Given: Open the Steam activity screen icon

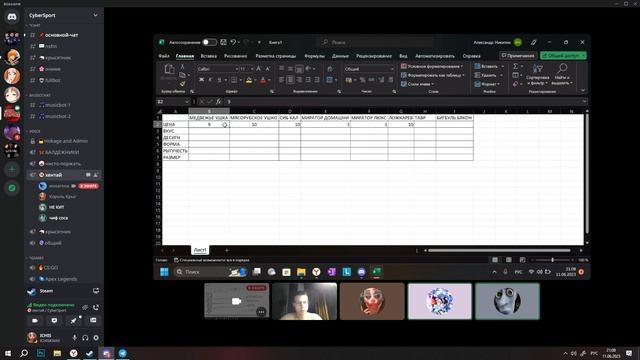Looking at the screenshot, I should tap(96, 291).
